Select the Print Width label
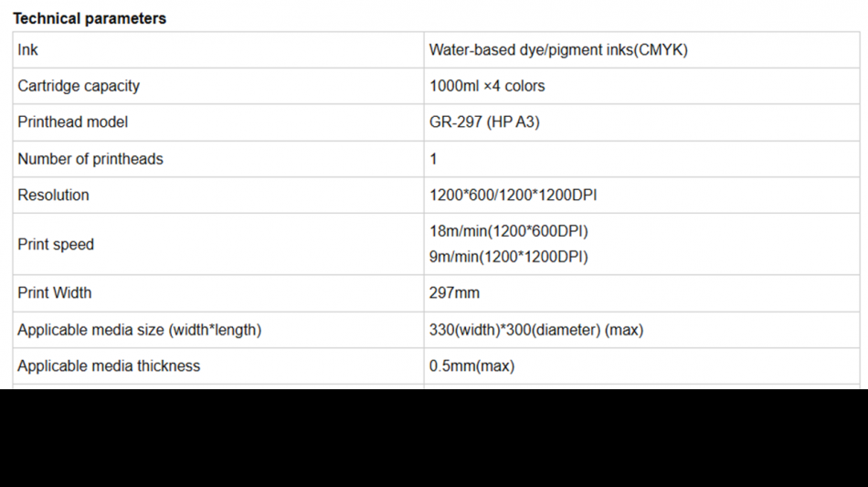Viewport: 868px width, 487px height. click(55, 292)
